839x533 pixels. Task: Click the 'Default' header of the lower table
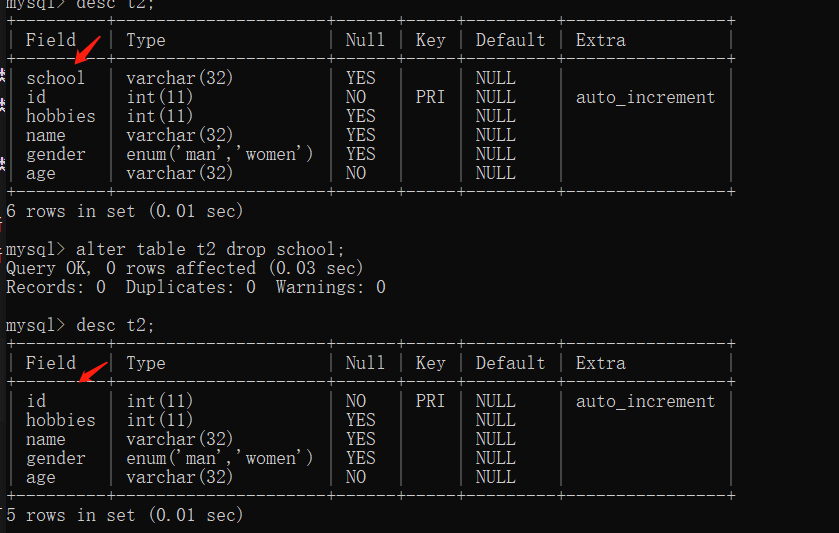510,363
